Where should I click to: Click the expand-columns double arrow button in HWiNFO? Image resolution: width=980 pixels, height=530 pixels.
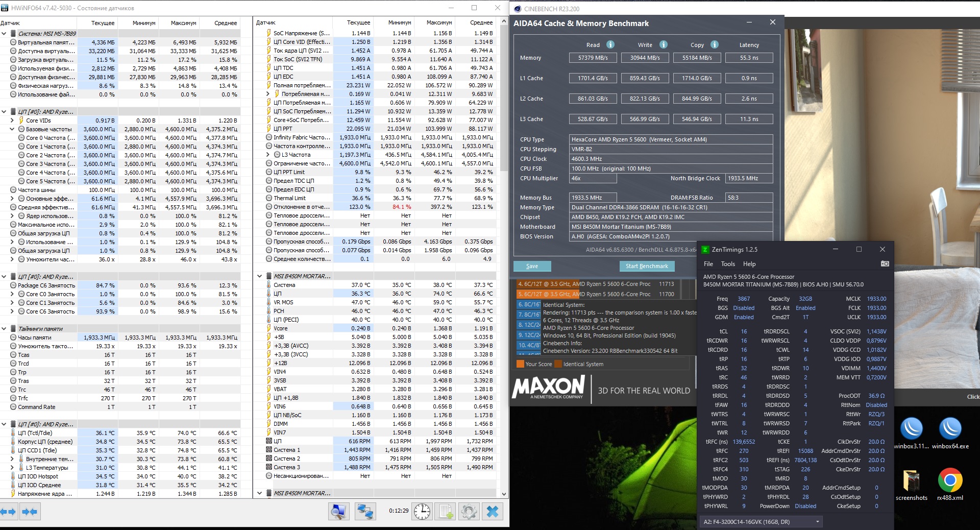(9, 511)
